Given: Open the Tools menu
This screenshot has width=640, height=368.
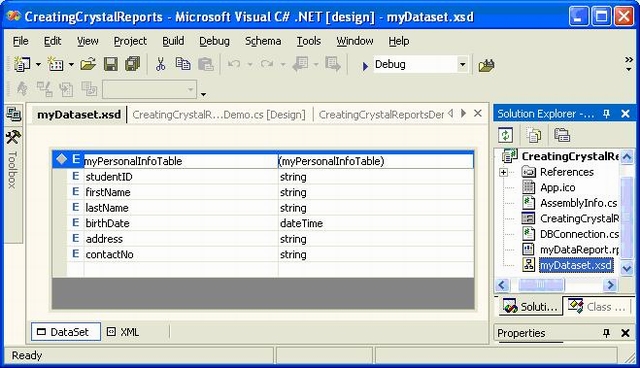Looking at the screenshot, I should [309, 41].
